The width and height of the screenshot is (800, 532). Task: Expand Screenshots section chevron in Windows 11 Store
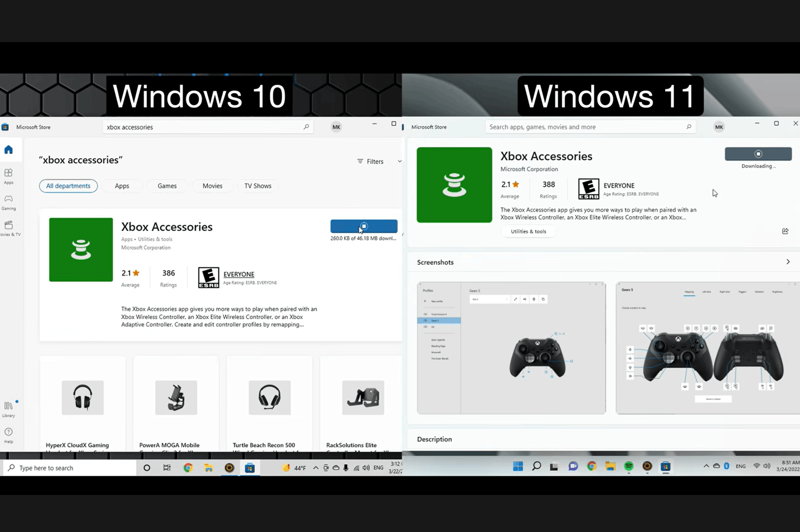click(788, 262)
